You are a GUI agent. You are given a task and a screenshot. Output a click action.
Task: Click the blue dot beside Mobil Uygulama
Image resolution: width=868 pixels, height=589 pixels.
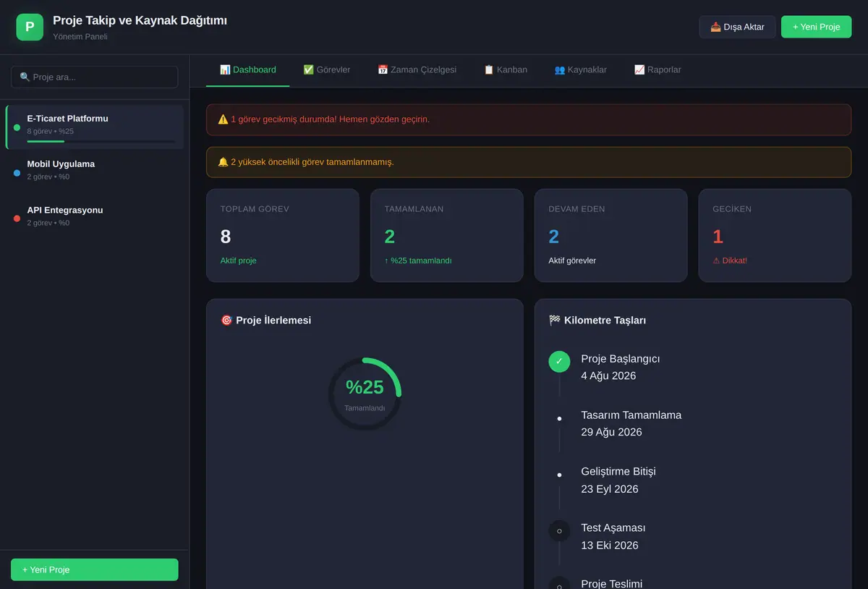tap(17, 173)
